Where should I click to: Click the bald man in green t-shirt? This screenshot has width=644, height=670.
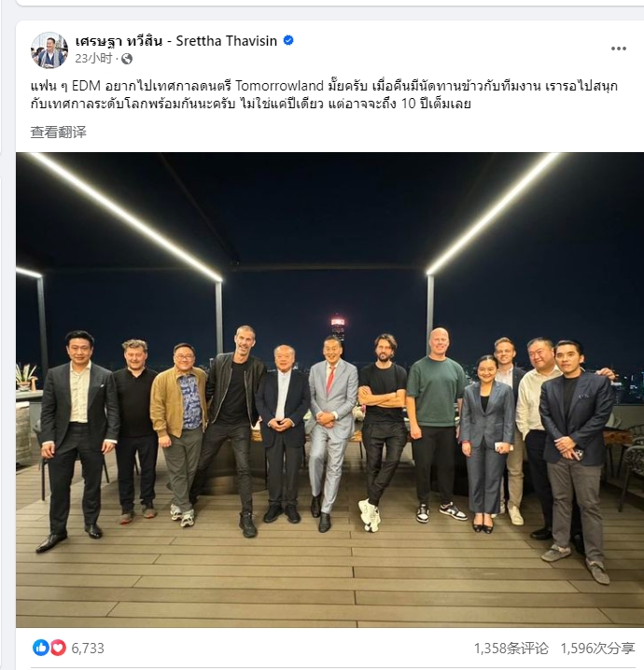click(437, 424)
